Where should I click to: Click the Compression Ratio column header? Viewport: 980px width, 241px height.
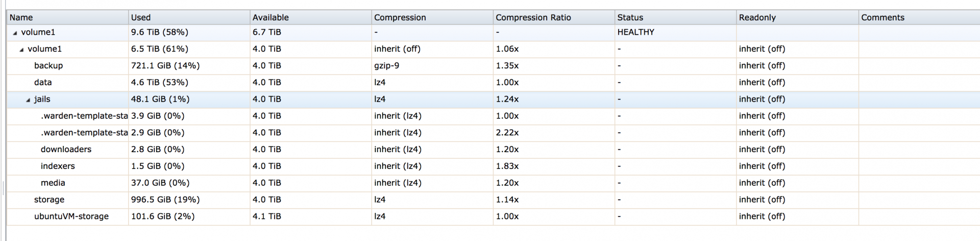(533, 17)
